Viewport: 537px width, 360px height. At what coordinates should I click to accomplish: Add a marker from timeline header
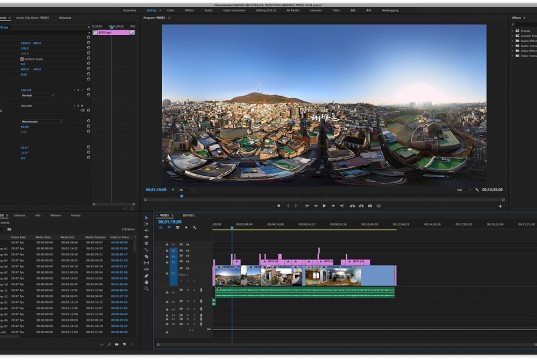click(x=186, y=228)
